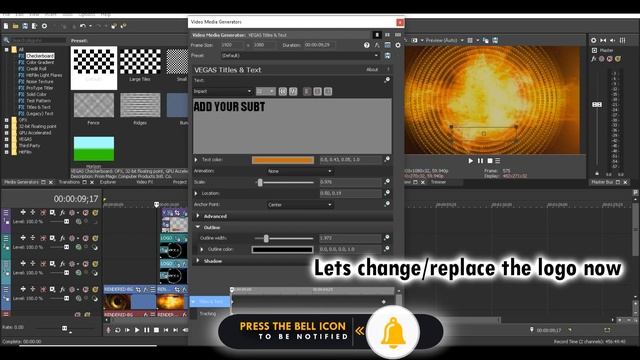Select Color Gradient generator in tree

[x=40, y=62]
